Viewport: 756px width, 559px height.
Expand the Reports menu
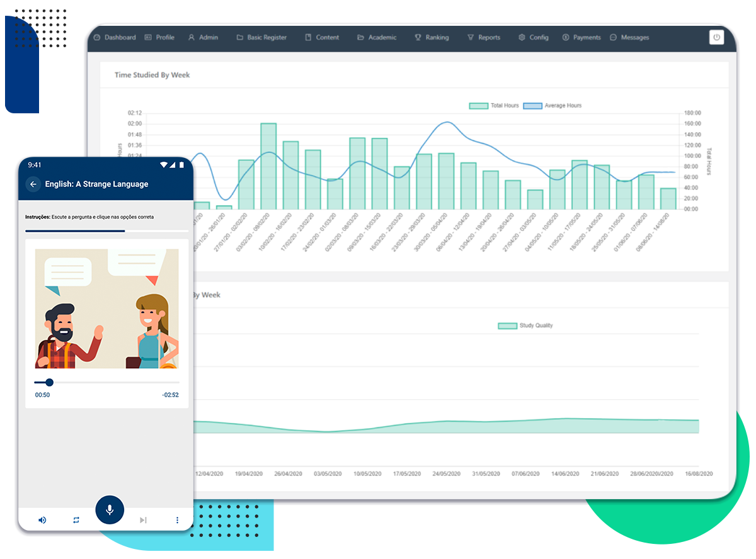tap(483, 38)
